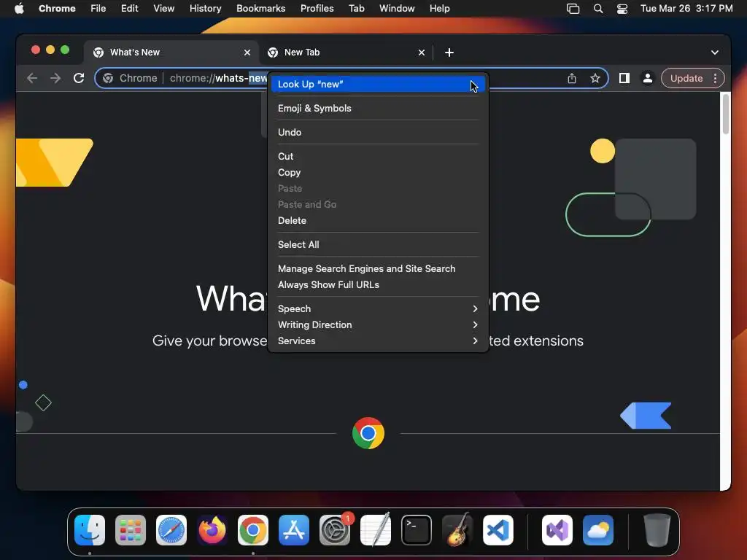Expand the tab search chevron
The width and height of the screenshot is (747, 560).
click(715, 52)
